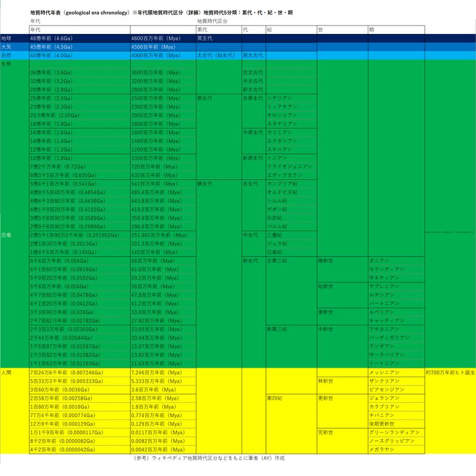This screenshot has width=476, height=476.
Task: Click the '漸新世' epoch cell
Action: tap(325, 312)
